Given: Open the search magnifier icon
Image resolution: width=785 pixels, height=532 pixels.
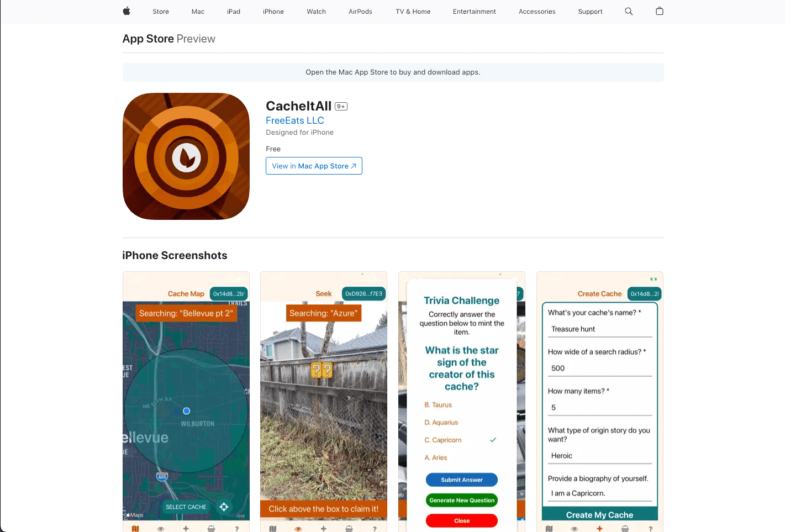Looking at the screenshot, I should [x=629, y=11].
